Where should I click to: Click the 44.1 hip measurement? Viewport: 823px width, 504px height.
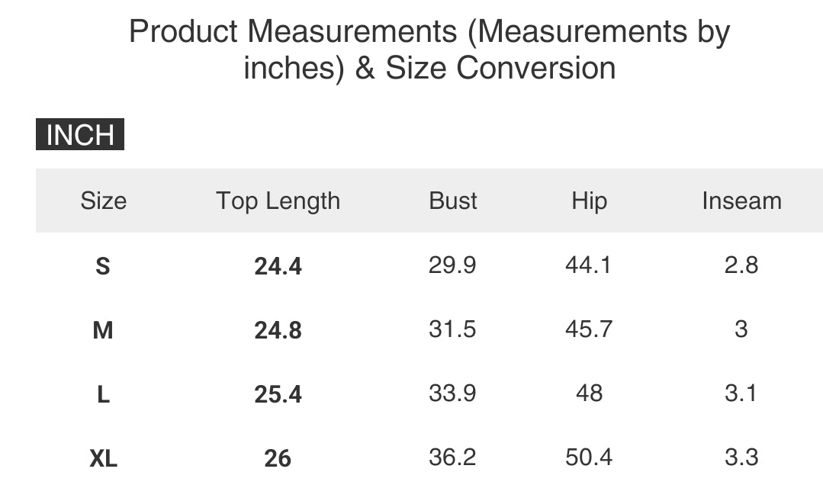pos(588,265)
